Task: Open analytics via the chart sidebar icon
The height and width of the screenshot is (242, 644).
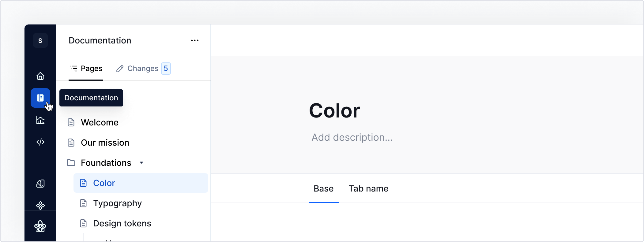Action: click(40, 120)
